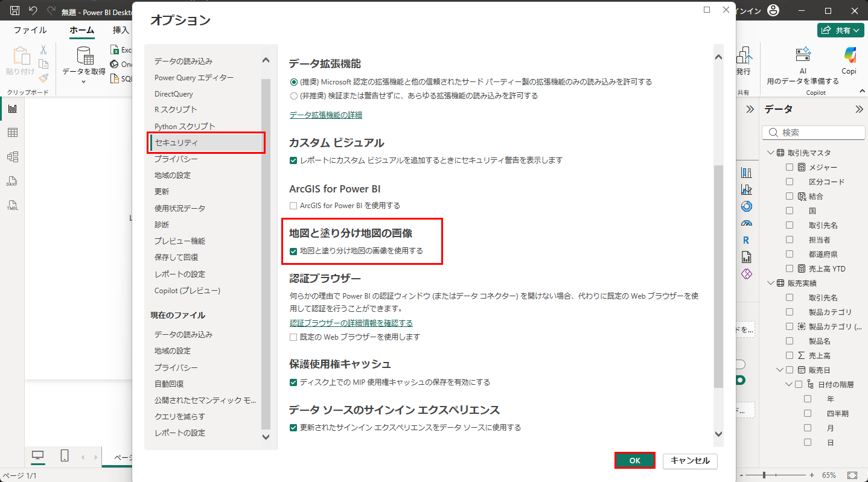Viewport: 868px width, 482px height.
Task: Click the Format Painter brush icon
Action: (43, 78)
